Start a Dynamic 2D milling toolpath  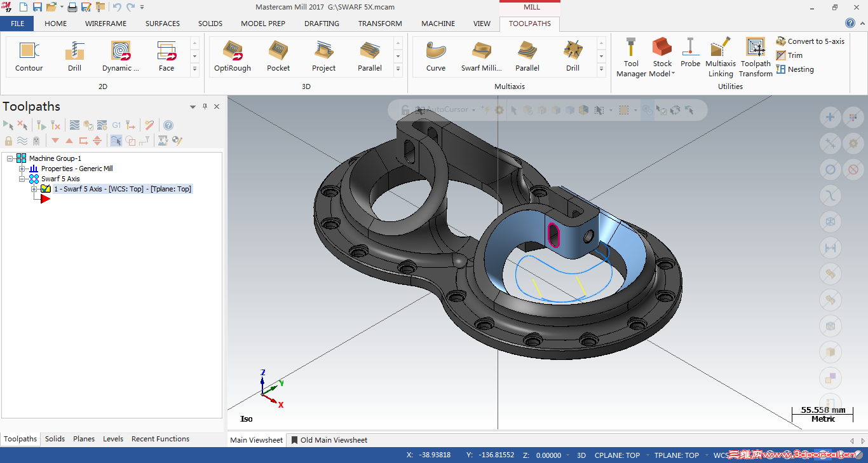pyautogui.click(x=121, y=57)
